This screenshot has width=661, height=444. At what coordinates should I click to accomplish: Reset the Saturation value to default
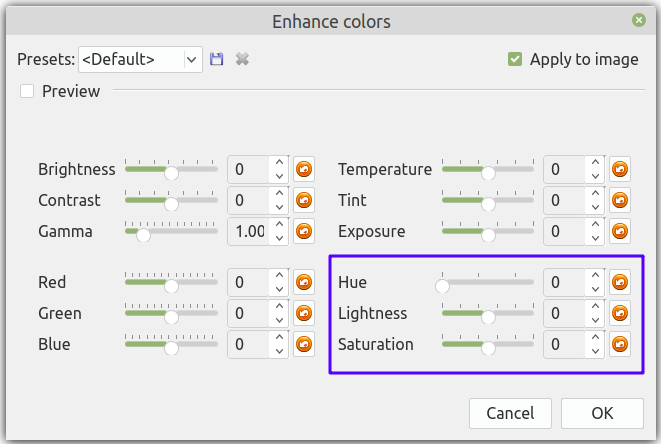click(620, 344)
